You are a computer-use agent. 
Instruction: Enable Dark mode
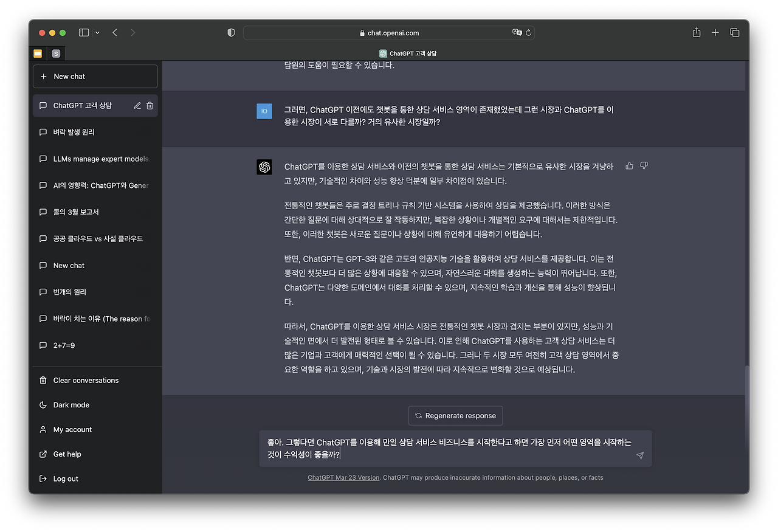(71, 404)
